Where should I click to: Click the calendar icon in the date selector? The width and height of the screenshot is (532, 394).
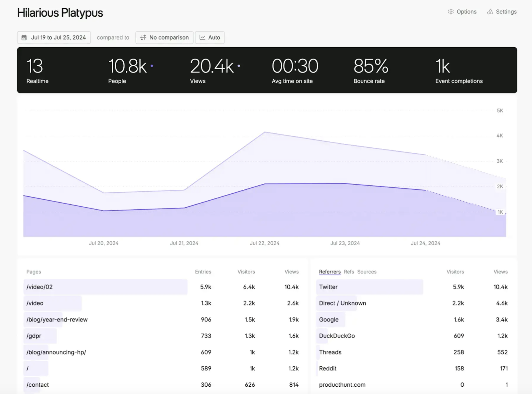click(24, 37)
